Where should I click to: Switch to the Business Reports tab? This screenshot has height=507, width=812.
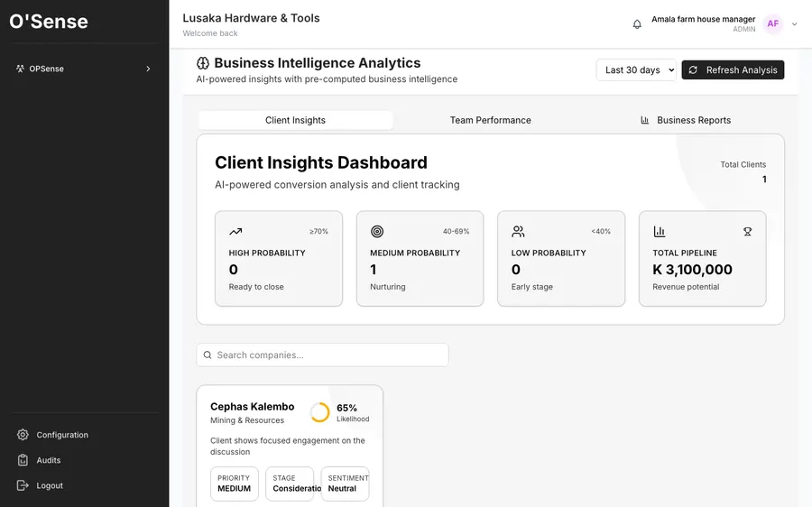click(686, 120)
